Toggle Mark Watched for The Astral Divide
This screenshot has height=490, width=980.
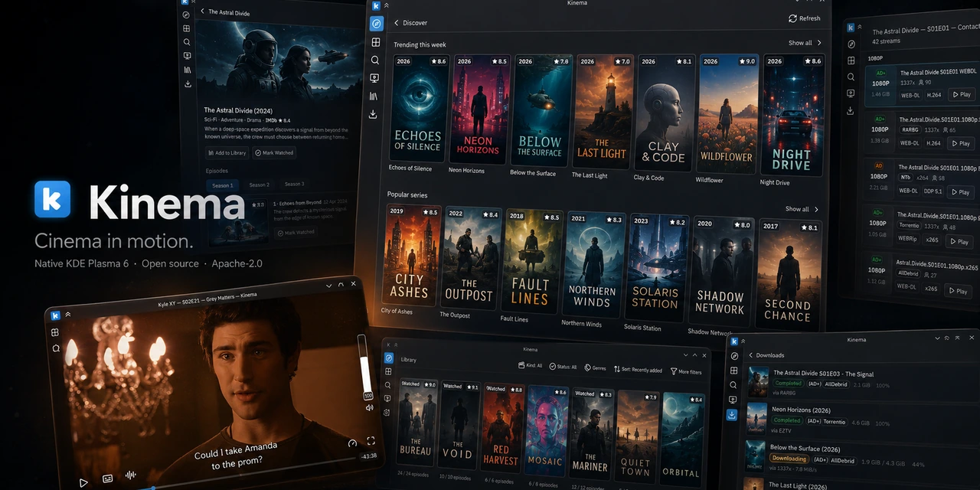tap(274, 152)
